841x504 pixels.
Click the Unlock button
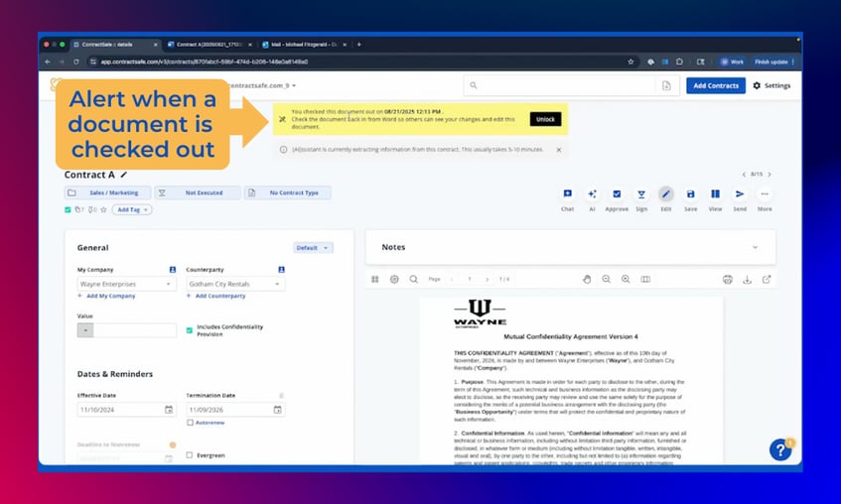(x=545, y=120)
